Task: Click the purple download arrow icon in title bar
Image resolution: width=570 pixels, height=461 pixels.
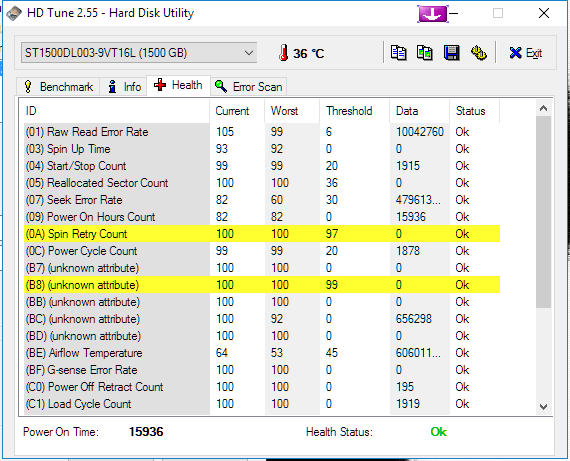Action: (x=433, y=14)
